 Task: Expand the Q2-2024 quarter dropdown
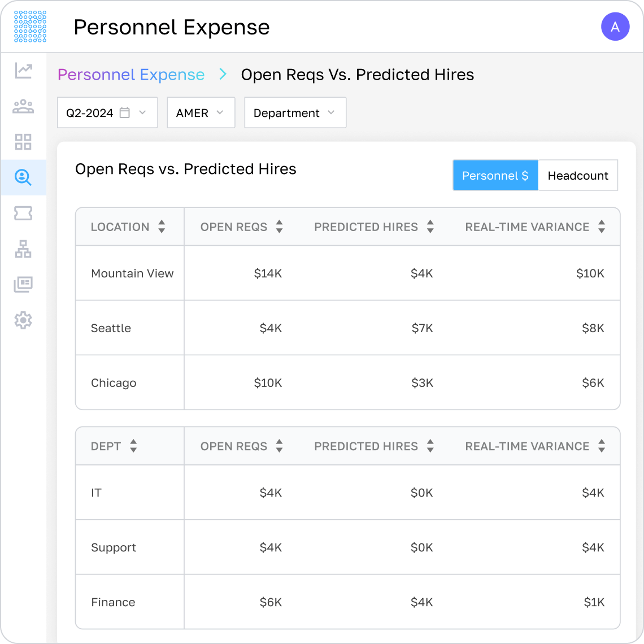point(107,112)
